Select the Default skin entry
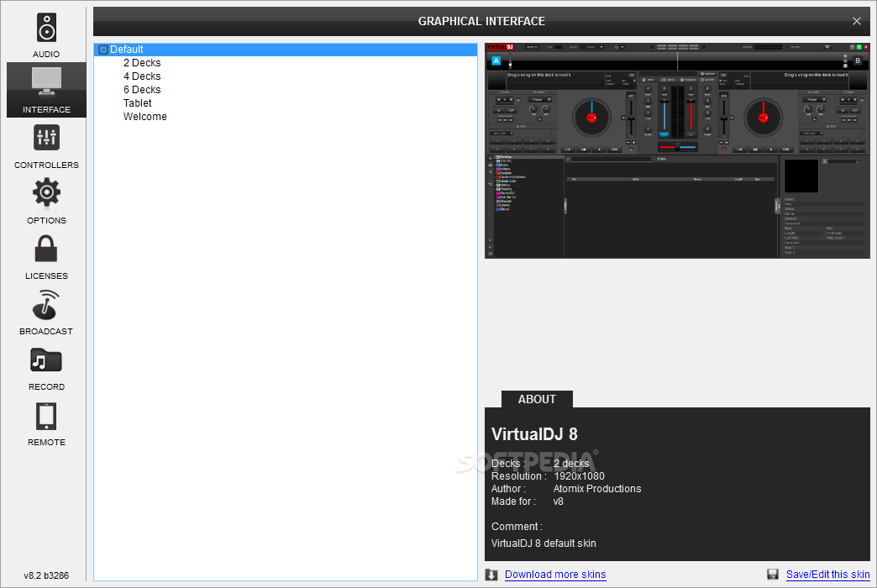 coord(286,50)
